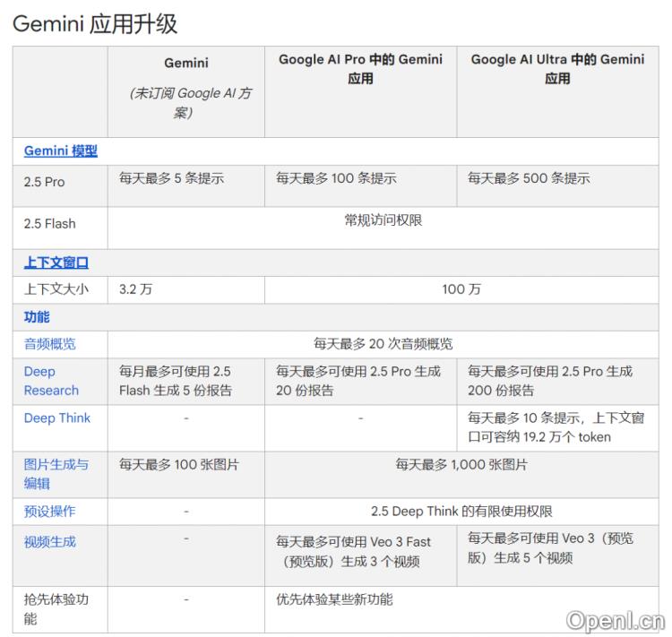Click the 2.5 Pro row label
This screenshot has height=637, width=672.
(45, 182)
